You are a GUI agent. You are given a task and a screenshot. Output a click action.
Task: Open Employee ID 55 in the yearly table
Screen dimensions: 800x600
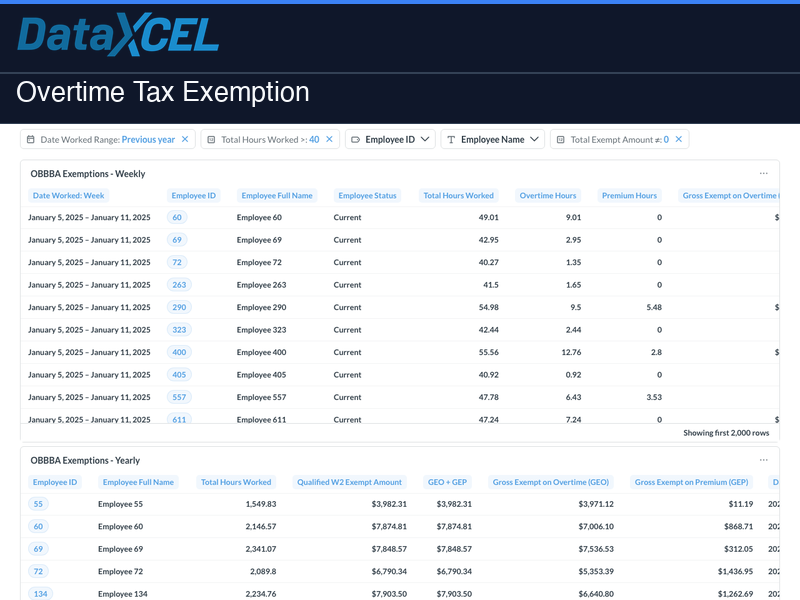point(37,504)
